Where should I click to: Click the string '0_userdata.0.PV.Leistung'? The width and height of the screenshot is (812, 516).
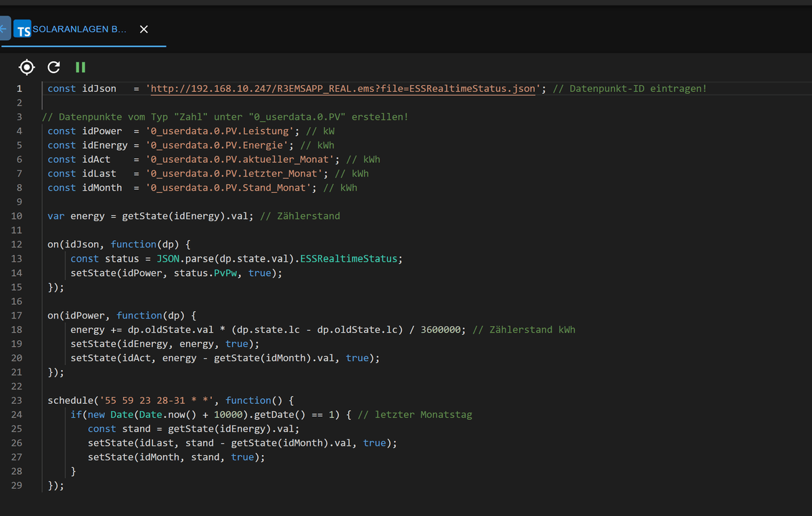219,131
